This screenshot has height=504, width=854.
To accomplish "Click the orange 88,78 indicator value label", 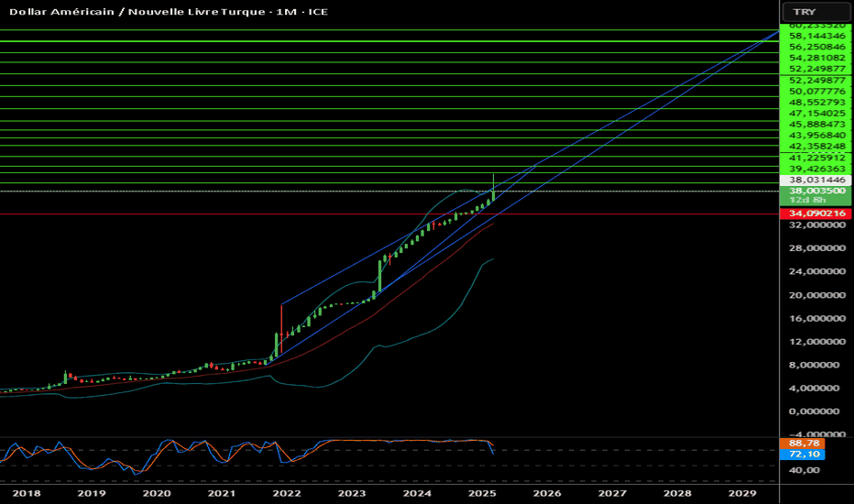I will 803,444.
